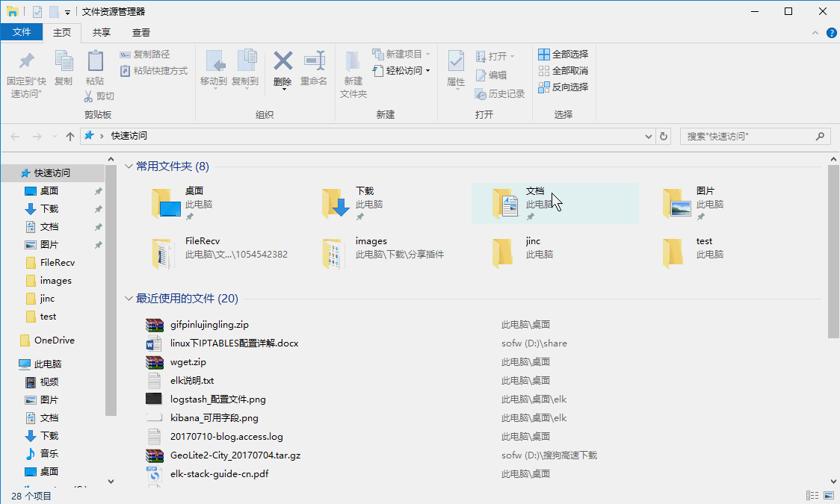840x504 pixels.
Task: Open the 共享 ribbon tab
Action: pos(102,33)
